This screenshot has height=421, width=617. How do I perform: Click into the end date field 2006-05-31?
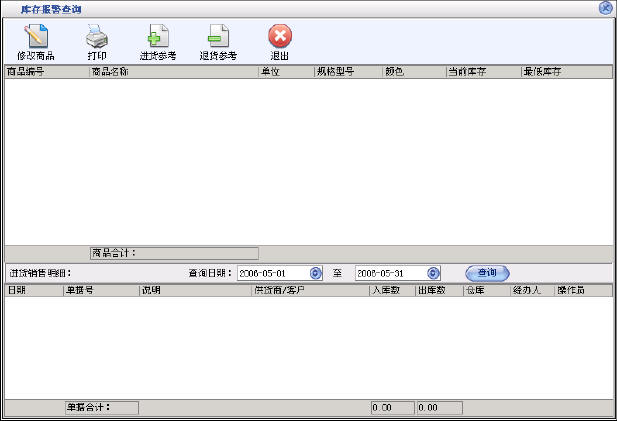tap(390, 273)
